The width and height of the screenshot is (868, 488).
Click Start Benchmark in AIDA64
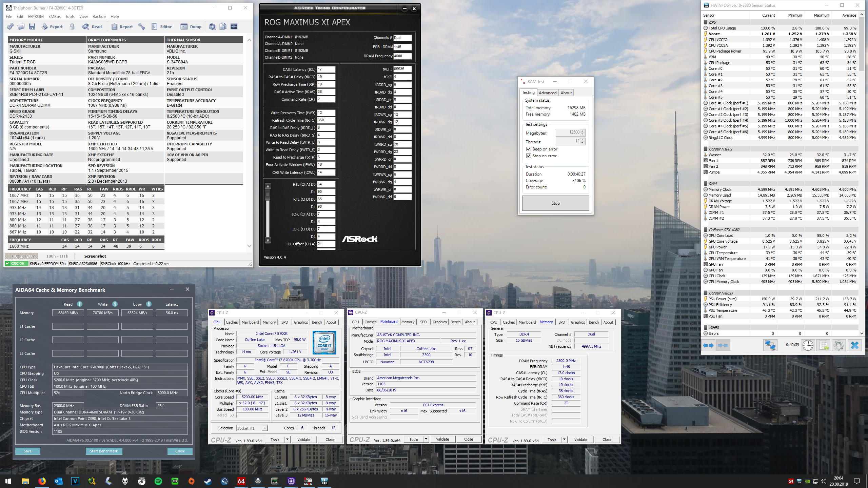[x=104, y=451]
